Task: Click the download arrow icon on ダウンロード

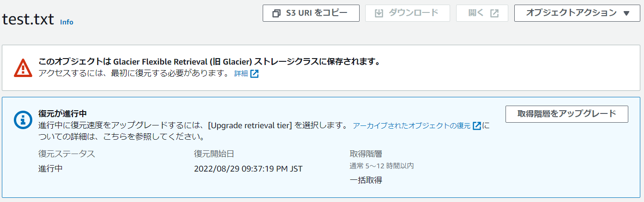Action: [x=379, y=13]
